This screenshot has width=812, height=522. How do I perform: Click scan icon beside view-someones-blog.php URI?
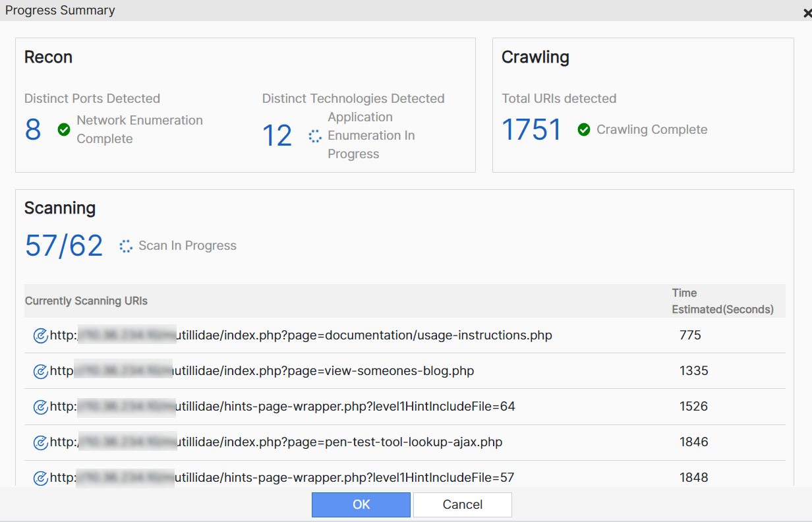[40, 371]
